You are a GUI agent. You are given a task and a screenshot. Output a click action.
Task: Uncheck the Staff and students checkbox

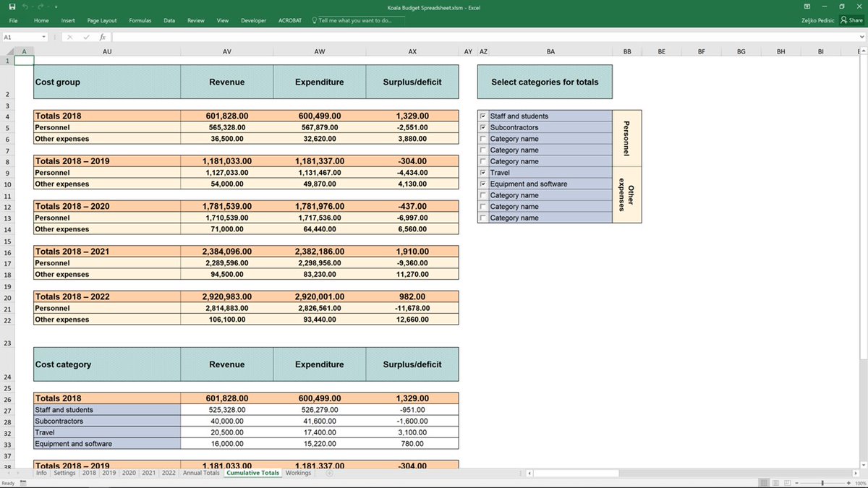[483, 116]
